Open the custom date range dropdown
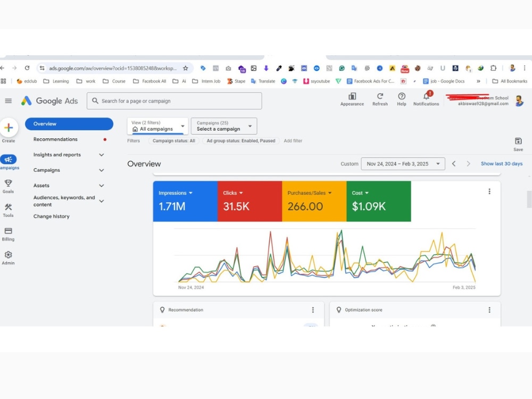The width and height of the screenshot is (532, 399). pyautogui.click(x=403, y=163)
